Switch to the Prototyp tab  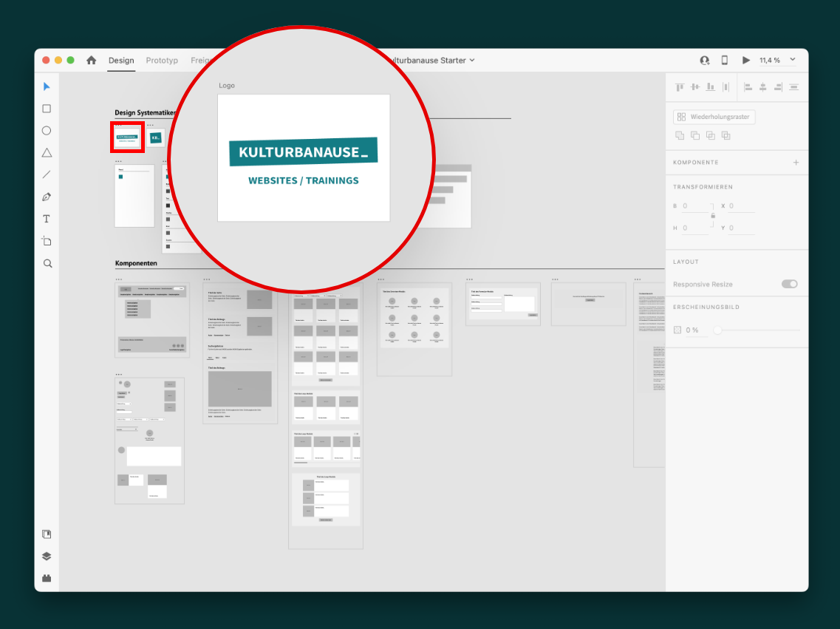(x=162, y=61)
